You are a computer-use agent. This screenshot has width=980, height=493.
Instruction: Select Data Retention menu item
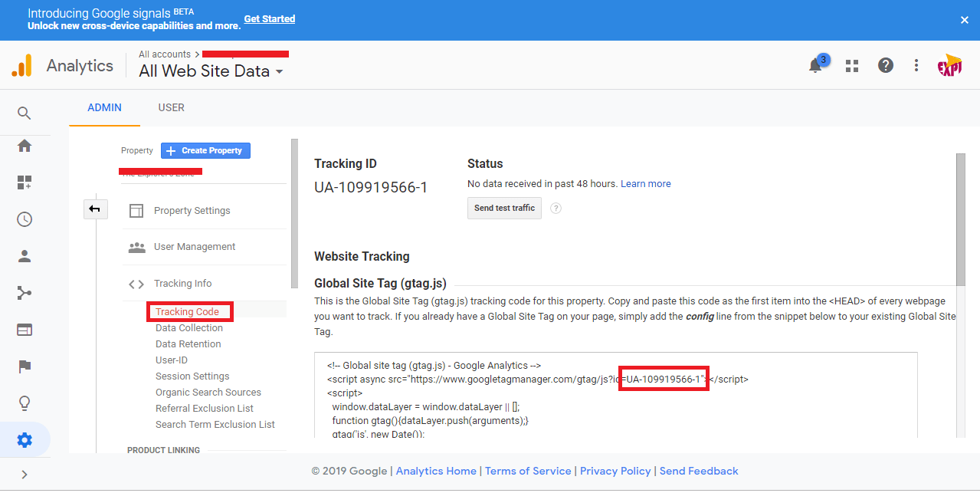tap(188, 344)
